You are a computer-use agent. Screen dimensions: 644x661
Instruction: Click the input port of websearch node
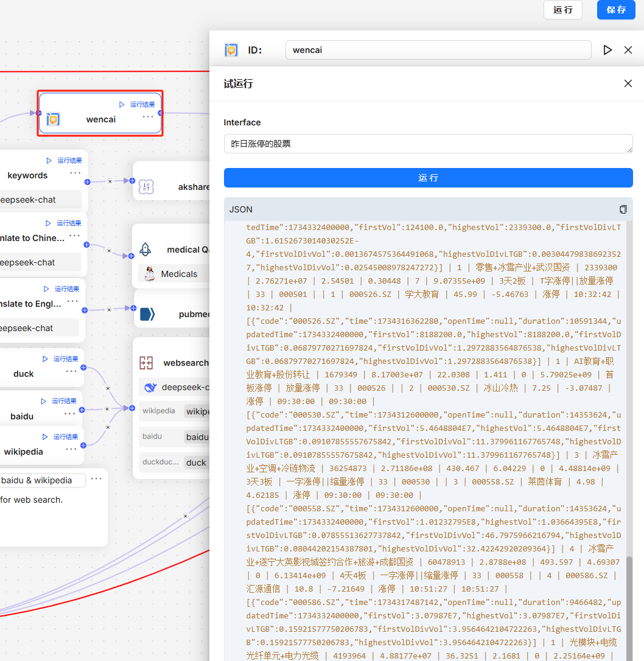tap(132, 408)
